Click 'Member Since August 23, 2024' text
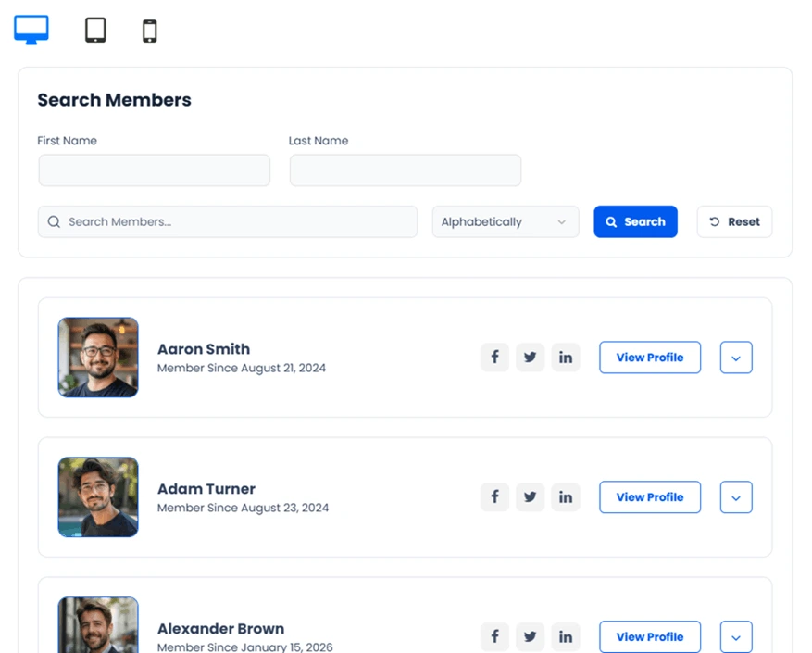 pos(243,508)
